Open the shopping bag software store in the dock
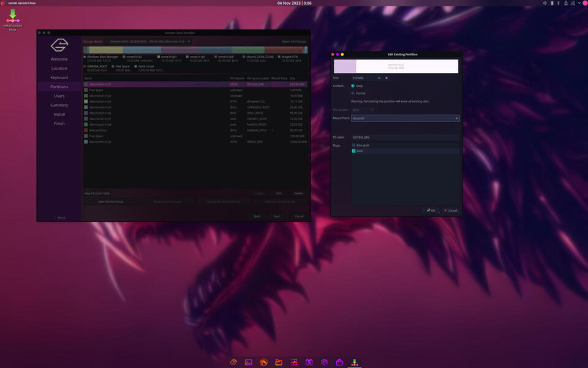 coord(339,362)
